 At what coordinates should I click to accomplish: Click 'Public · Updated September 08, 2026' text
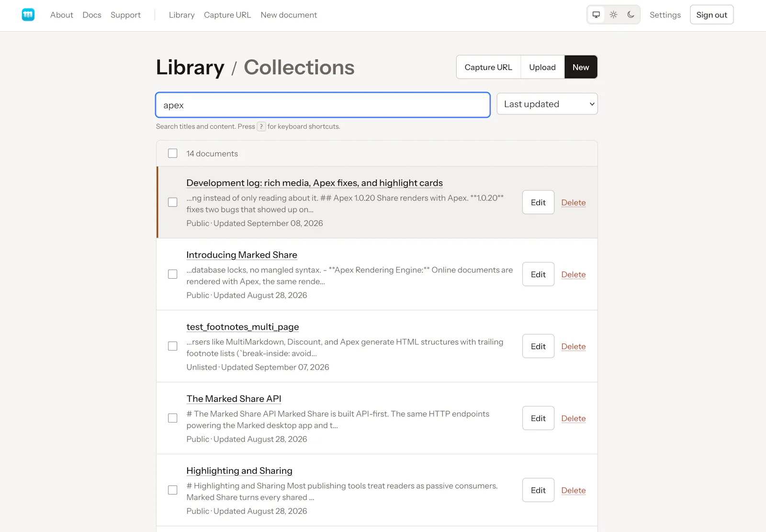point(255,223)
